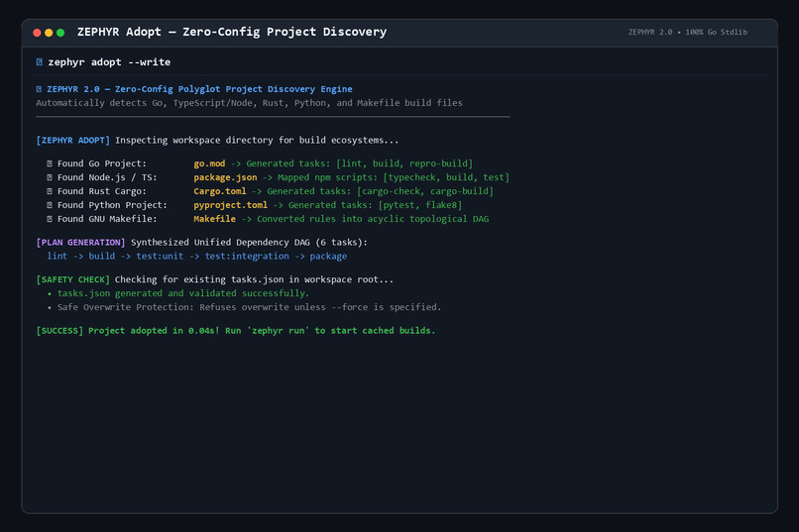Click the '[cargo-check, cargo-build]' task list
The height and width of the screenshot is (532, 799).
tap(425, 191)
